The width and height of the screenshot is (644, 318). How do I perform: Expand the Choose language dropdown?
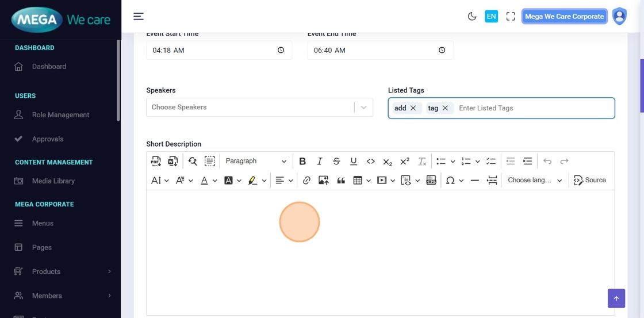point(534,181)
